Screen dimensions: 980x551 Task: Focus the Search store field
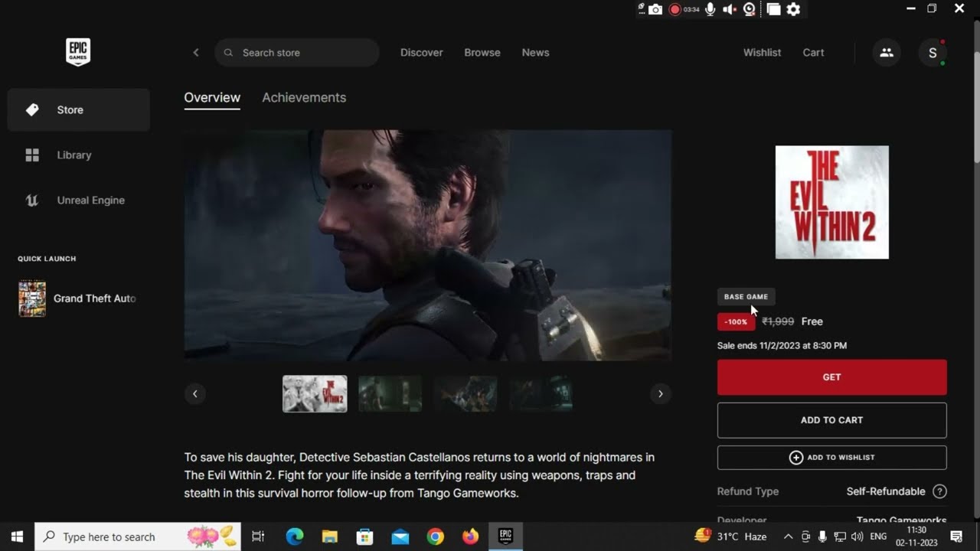[x=297, y=52]
